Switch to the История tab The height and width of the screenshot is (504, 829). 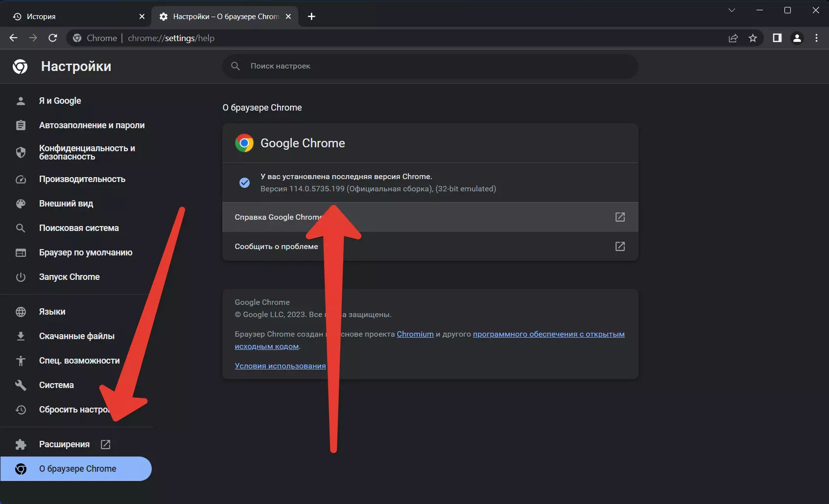point(73,17)
